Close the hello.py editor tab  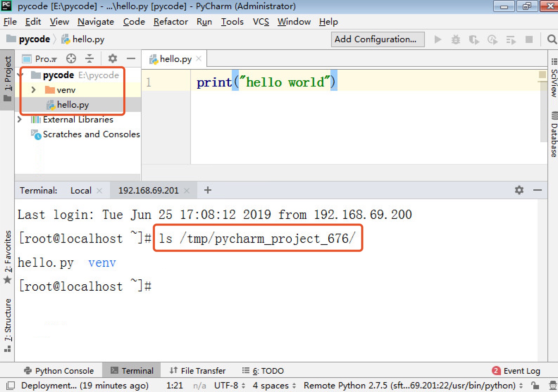pos(199,58)
